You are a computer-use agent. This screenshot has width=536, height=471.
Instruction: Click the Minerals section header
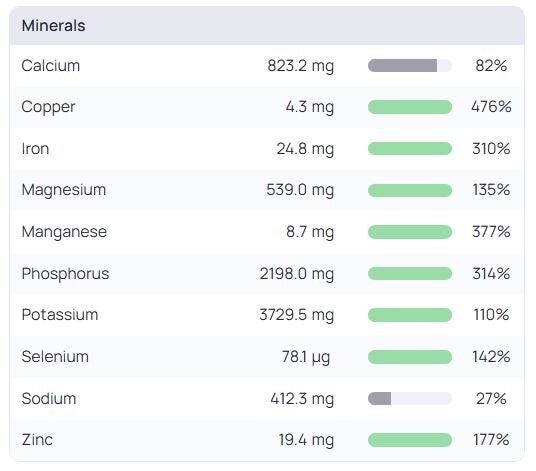(x=53, y=26)
